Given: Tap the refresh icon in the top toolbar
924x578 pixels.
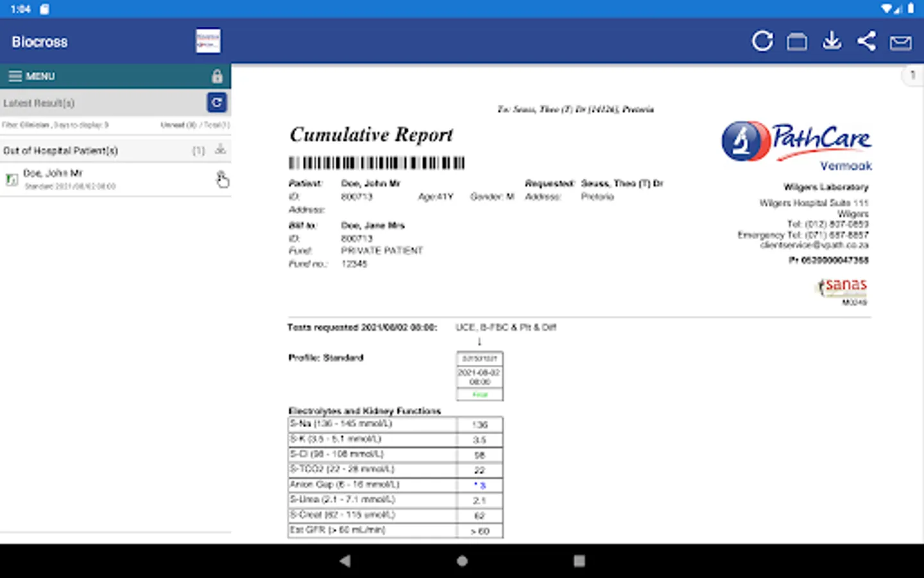Looking at the screenshot, I should 762,42.
